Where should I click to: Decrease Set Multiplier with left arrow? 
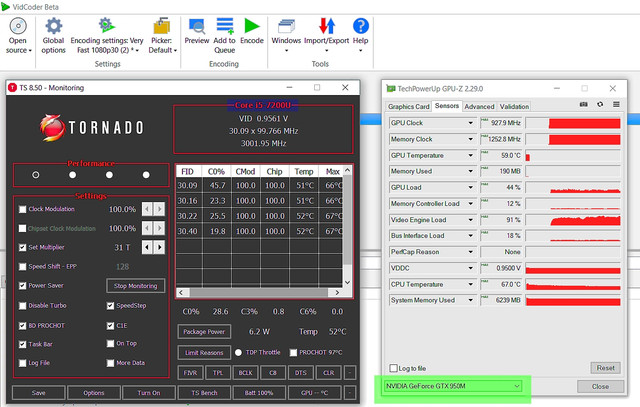pos(147,247)
